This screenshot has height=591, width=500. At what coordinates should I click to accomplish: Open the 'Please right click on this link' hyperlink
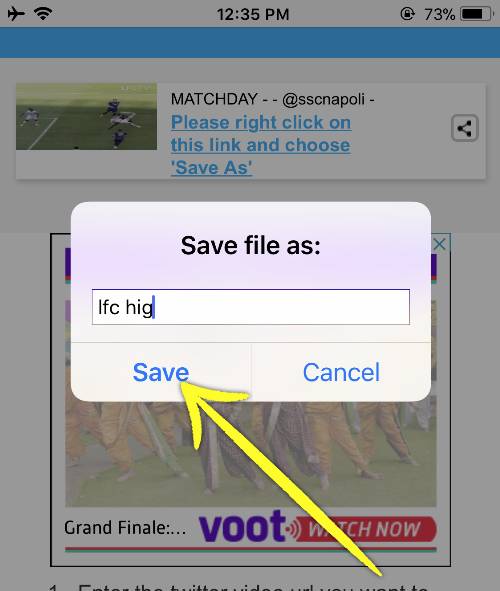pos(261,145)
